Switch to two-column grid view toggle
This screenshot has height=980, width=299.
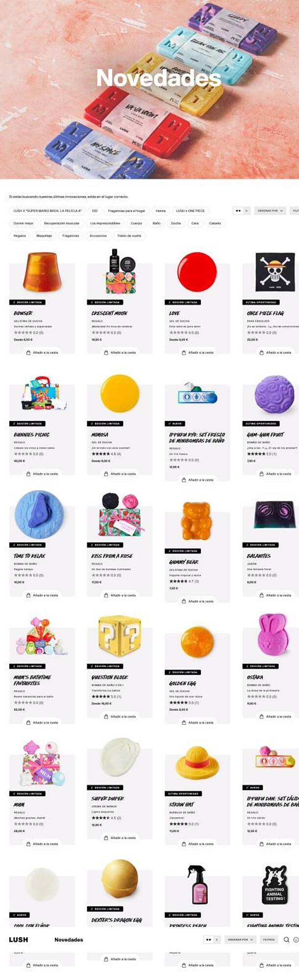(238, 211)
